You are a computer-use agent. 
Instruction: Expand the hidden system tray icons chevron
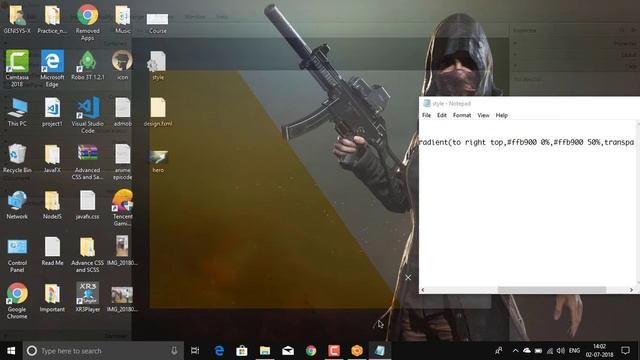coord(515,351)
